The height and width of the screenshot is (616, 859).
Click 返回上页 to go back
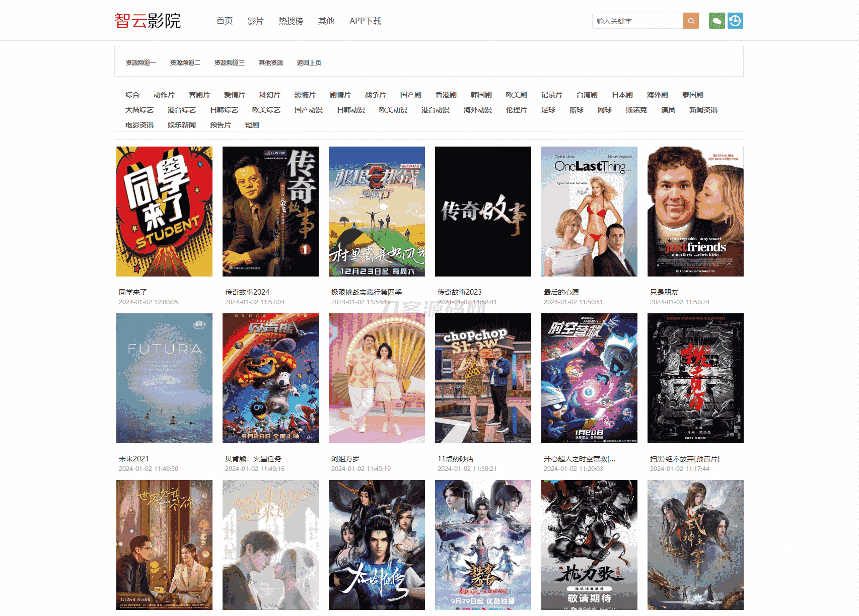(309, 62)
